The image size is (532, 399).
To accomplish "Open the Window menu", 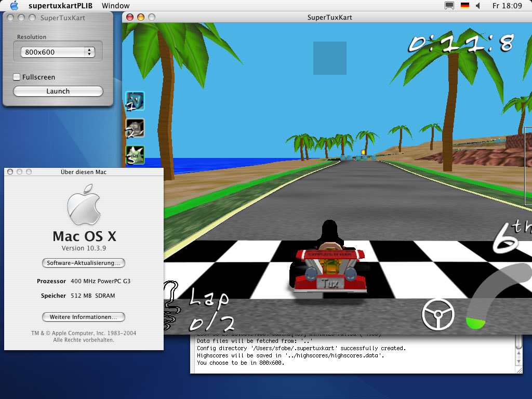I will click(x=115, y=6).
